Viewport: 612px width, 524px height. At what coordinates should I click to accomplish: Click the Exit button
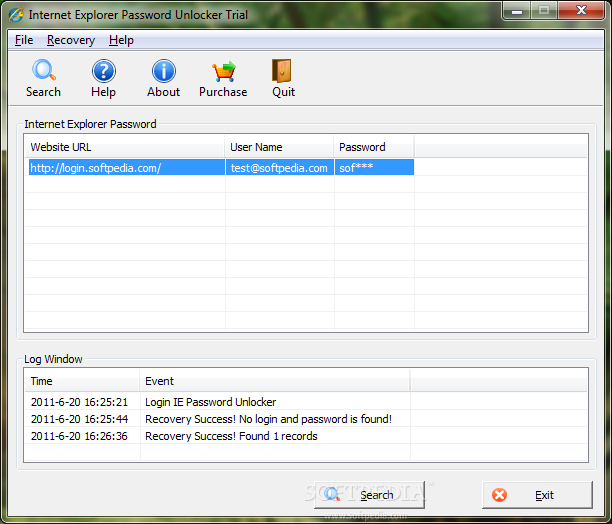click(x=537, y=495)
